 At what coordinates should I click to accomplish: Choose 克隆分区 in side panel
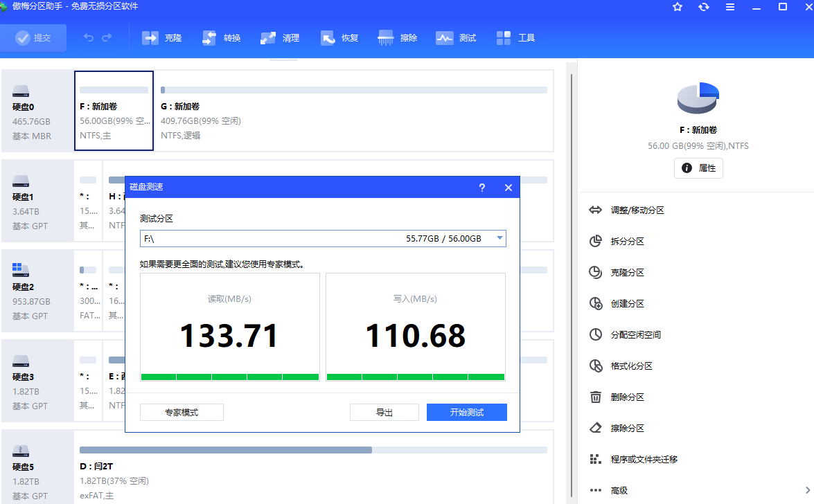click(x=617, y=273)
